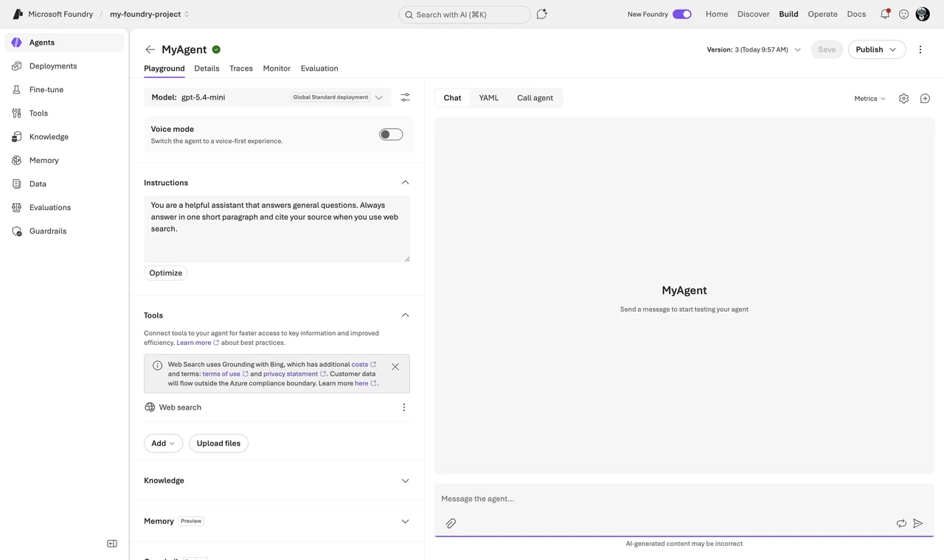Screen dimensions: 944x560
Task: Click the feedback smiley icon
Action: (903, 14)
